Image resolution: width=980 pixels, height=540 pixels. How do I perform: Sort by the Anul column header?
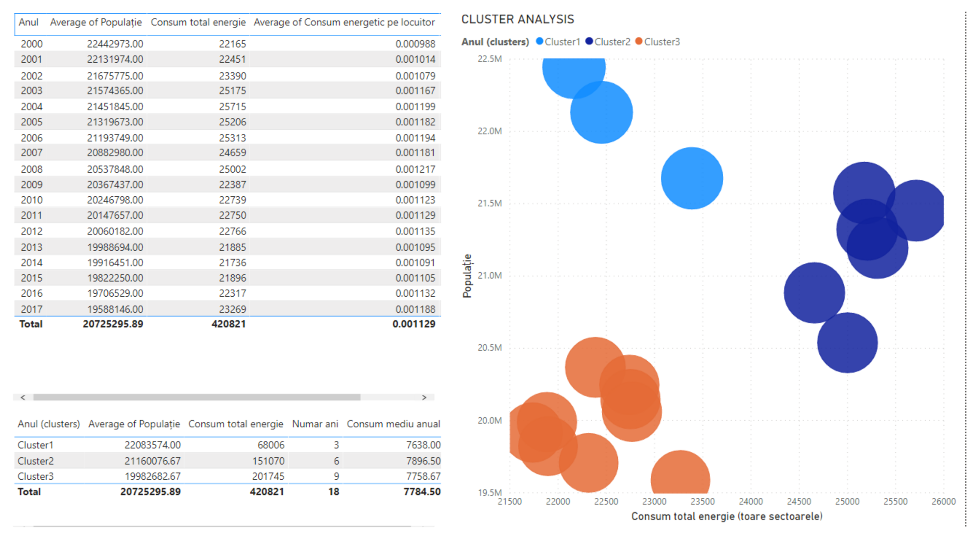(x=28, y=23)
